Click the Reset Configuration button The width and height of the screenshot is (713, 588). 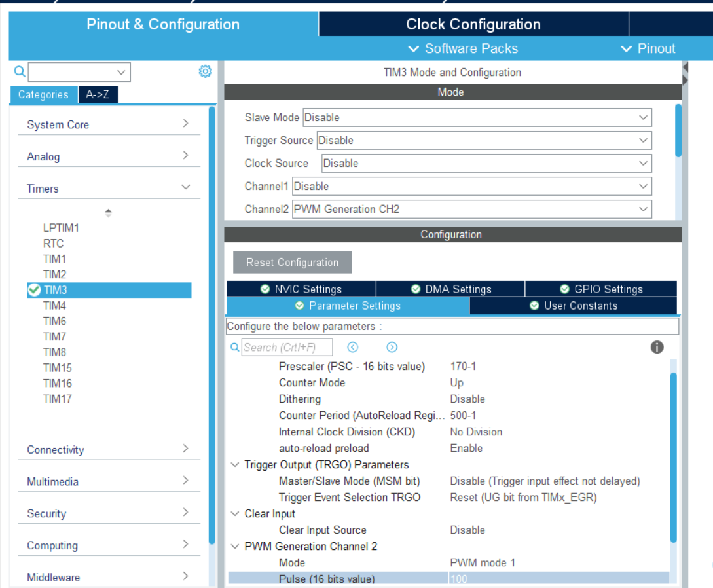(x=293, y=263)
